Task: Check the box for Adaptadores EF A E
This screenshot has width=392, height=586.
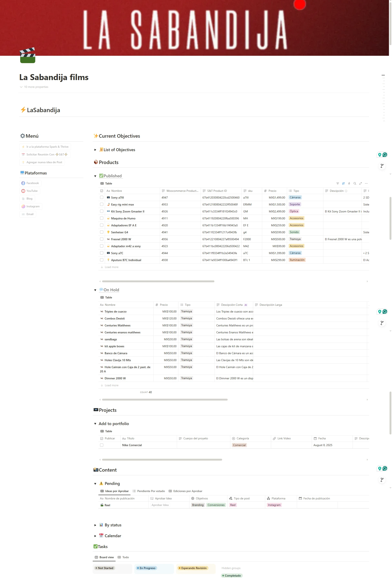Action: (x=102, y=225)
